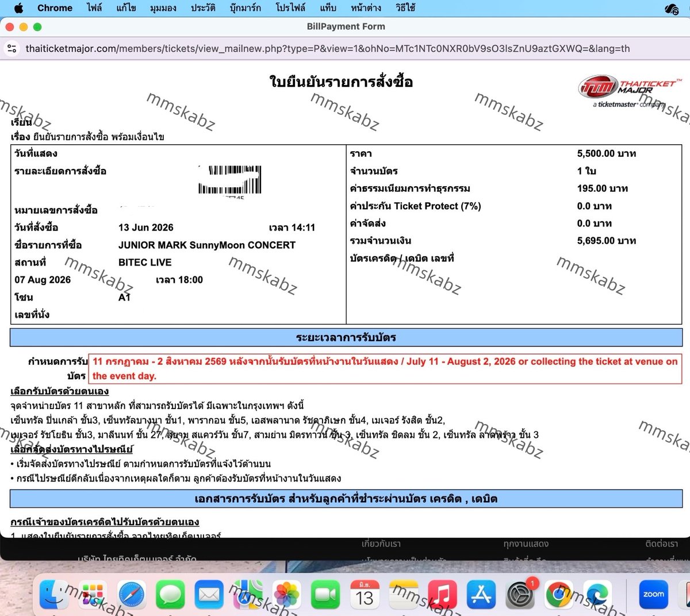Screen dimensions: 690x616
Task: Click the ทุกงานแสดง footer link
Action: tap(526, 544)
